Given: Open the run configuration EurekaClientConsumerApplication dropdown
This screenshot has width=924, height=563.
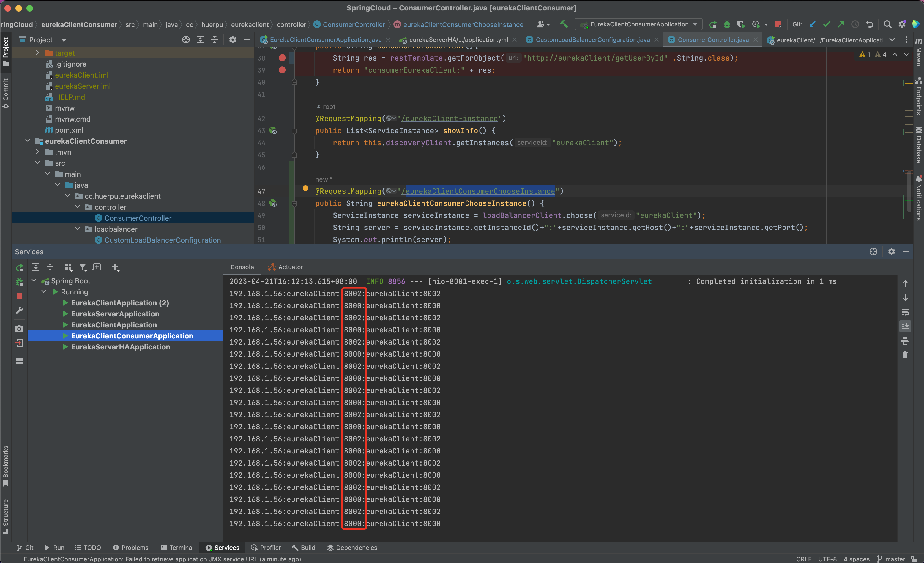Looking at the screenshot, I should [x=639, y=24].
